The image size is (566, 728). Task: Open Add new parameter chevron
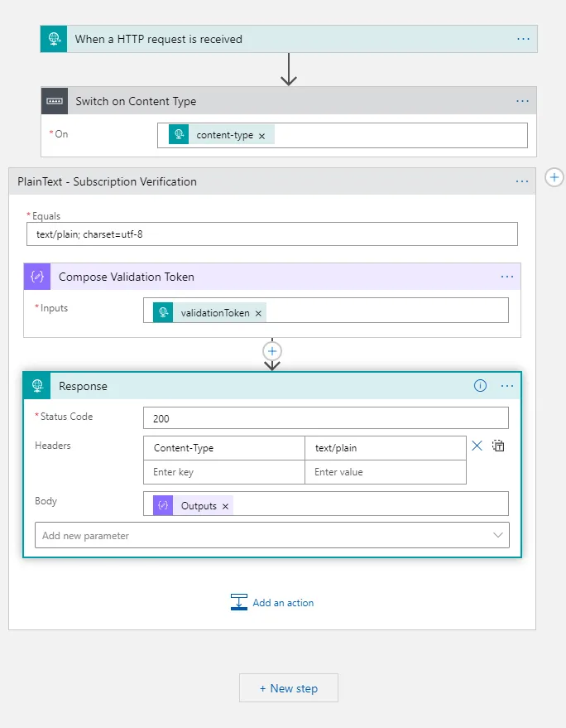coord(498,535)
